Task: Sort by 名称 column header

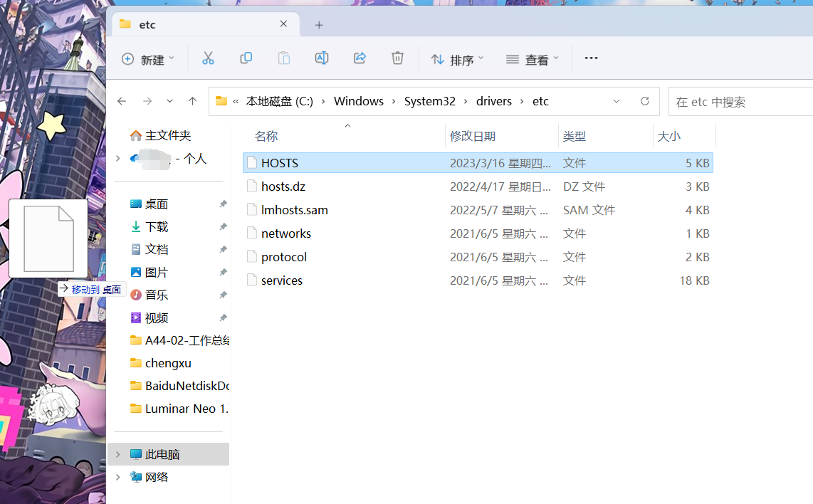Action: 266,137
